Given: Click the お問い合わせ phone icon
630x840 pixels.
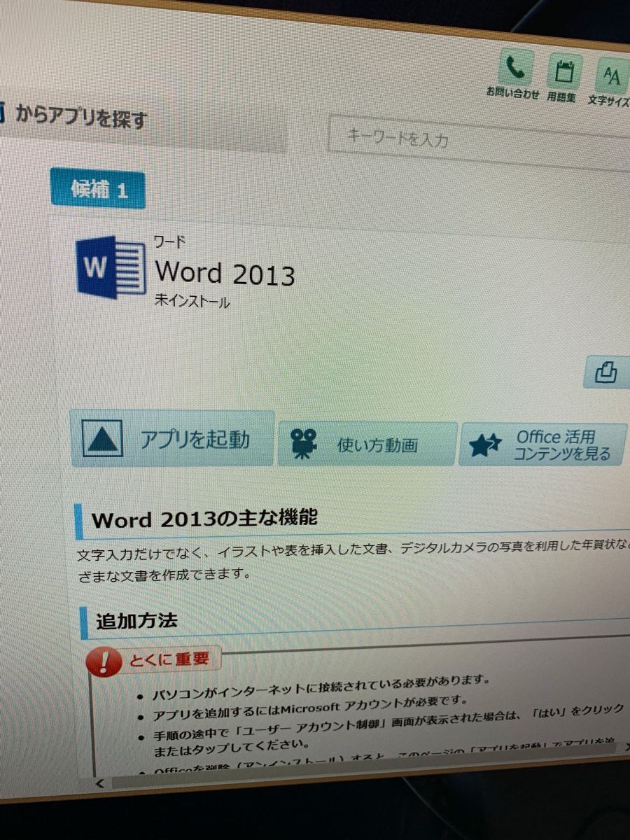Looking at the screenshot, I should coord(515,69).
